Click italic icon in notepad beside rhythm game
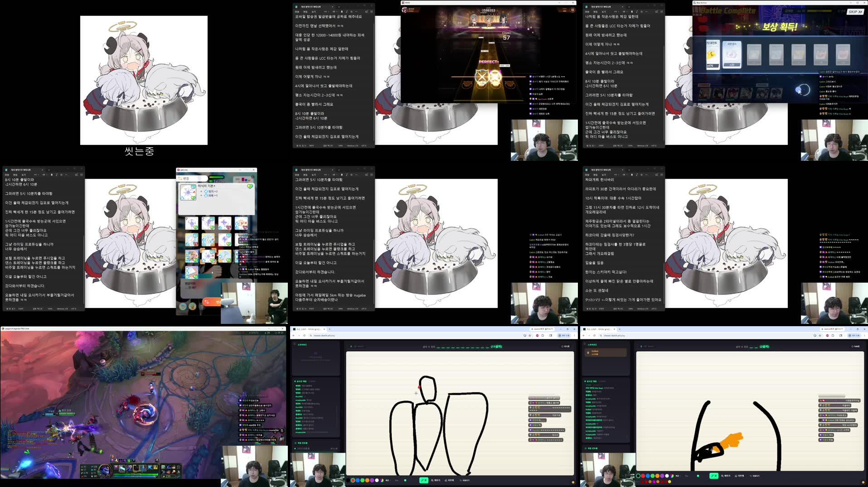The height and width of the screenshot is (487, 868). (347, 12)
